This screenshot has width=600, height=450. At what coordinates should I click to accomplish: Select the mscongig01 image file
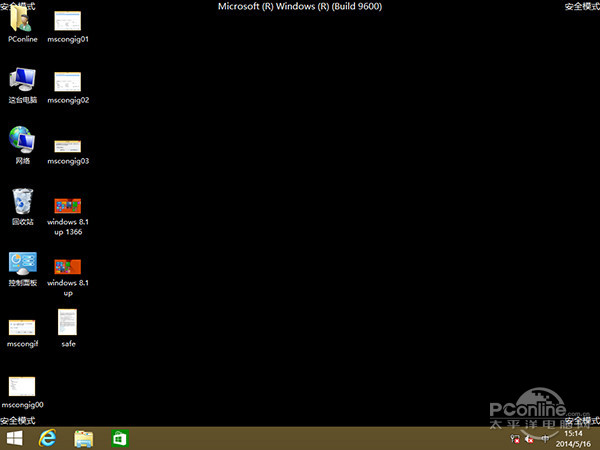pos(68,24)
